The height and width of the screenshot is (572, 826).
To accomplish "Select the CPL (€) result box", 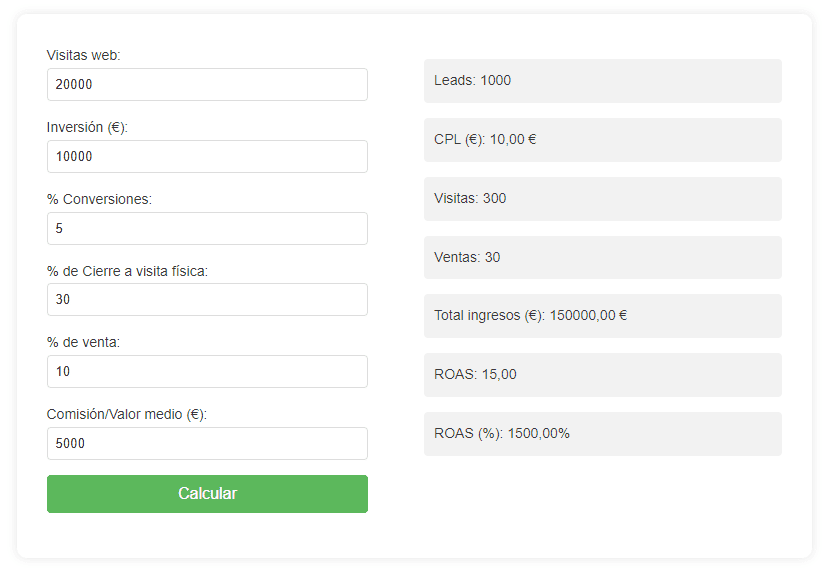I will pos(603,140).
